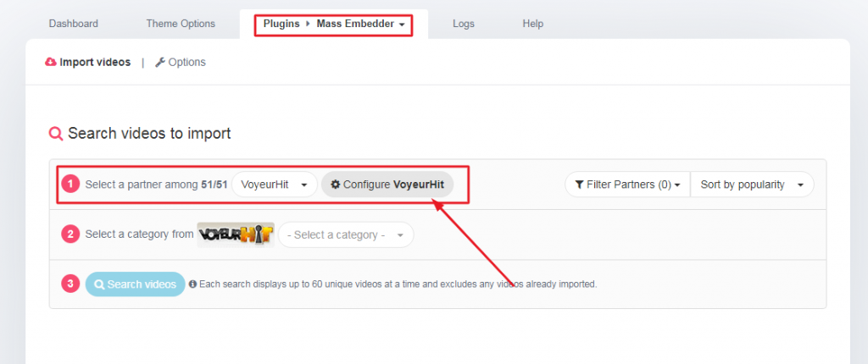Go to the Theme Options tab
Viewport: 868px width, 364px height.
coord(181,25)
